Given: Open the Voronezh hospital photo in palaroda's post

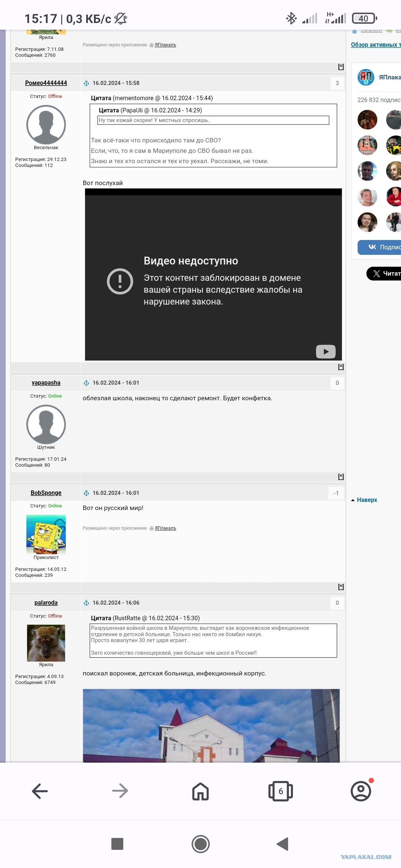Looking at the screenshot, I should (x=211, y=726).
